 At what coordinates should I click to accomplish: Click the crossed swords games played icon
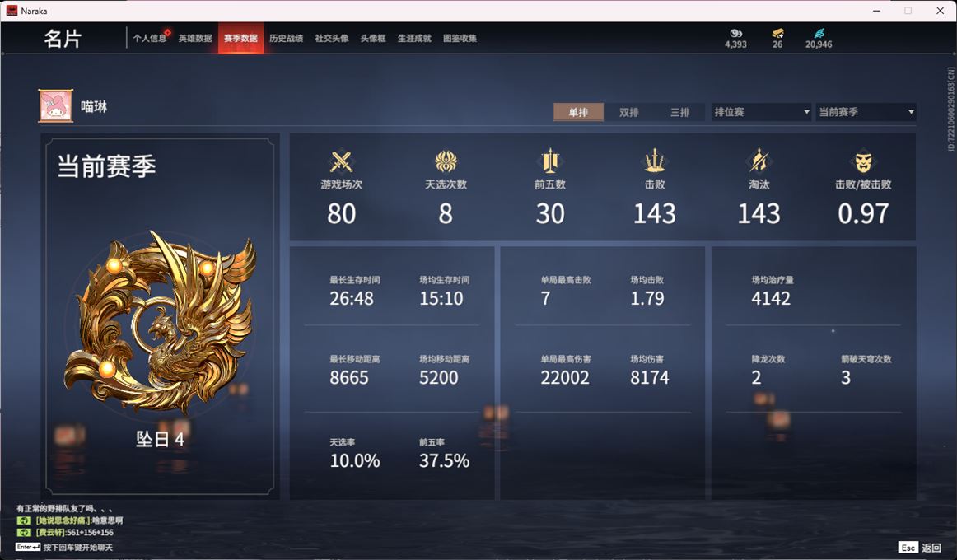coord(341,161)
